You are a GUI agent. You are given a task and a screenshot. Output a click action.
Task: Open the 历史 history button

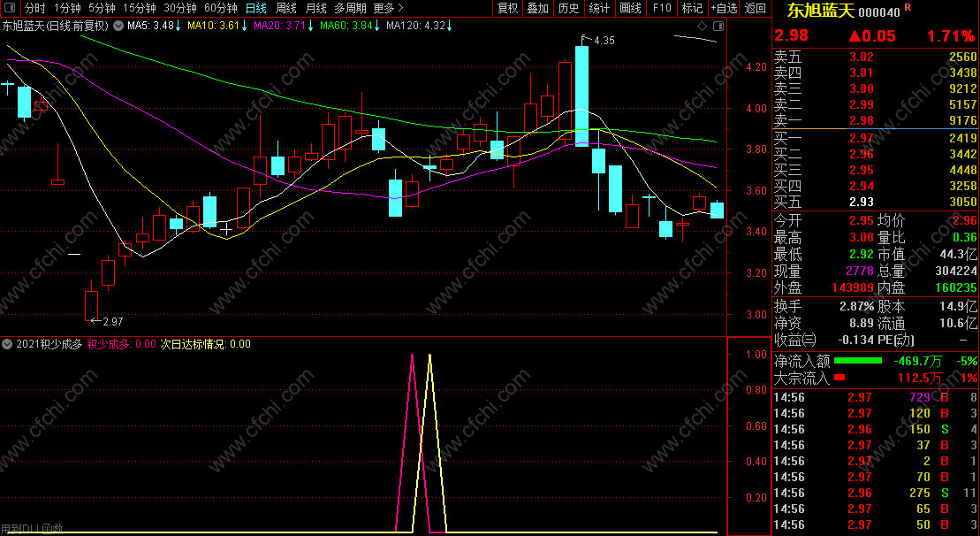pyautogui.click(x=568, y=8)
